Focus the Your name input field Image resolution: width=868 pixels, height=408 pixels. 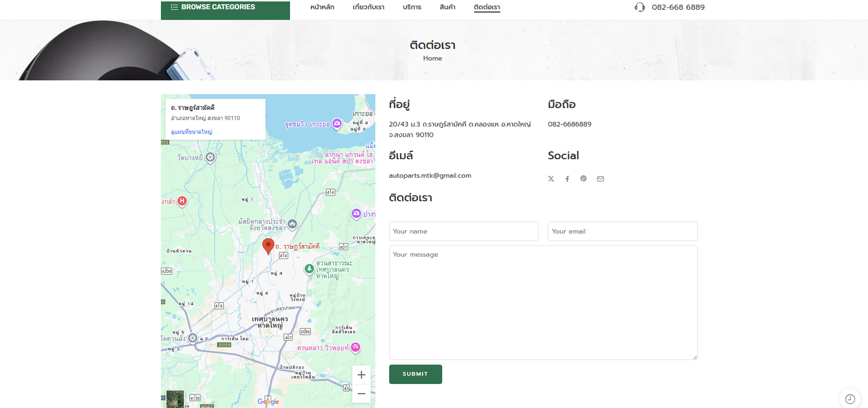(463, 231)
